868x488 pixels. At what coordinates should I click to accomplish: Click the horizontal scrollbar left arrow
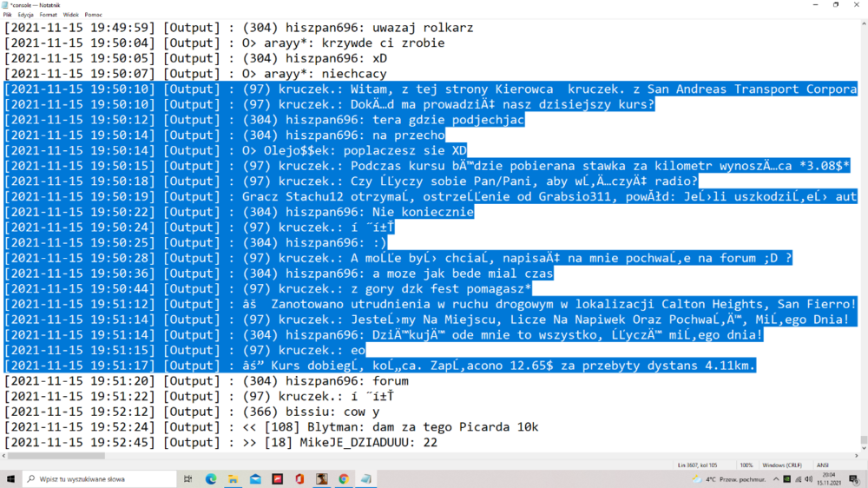(x=3, y=456)
